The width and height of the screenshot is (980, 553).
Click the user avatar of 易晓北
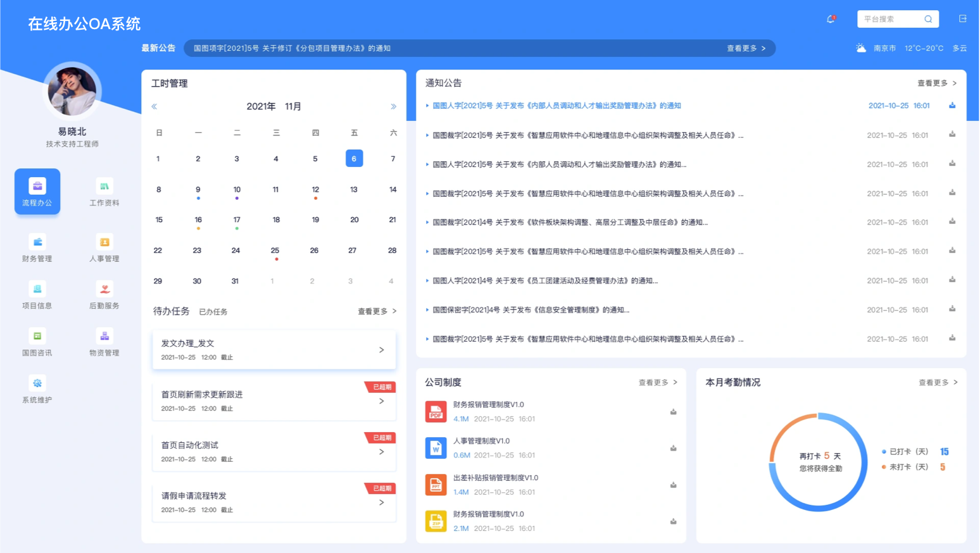72,90
